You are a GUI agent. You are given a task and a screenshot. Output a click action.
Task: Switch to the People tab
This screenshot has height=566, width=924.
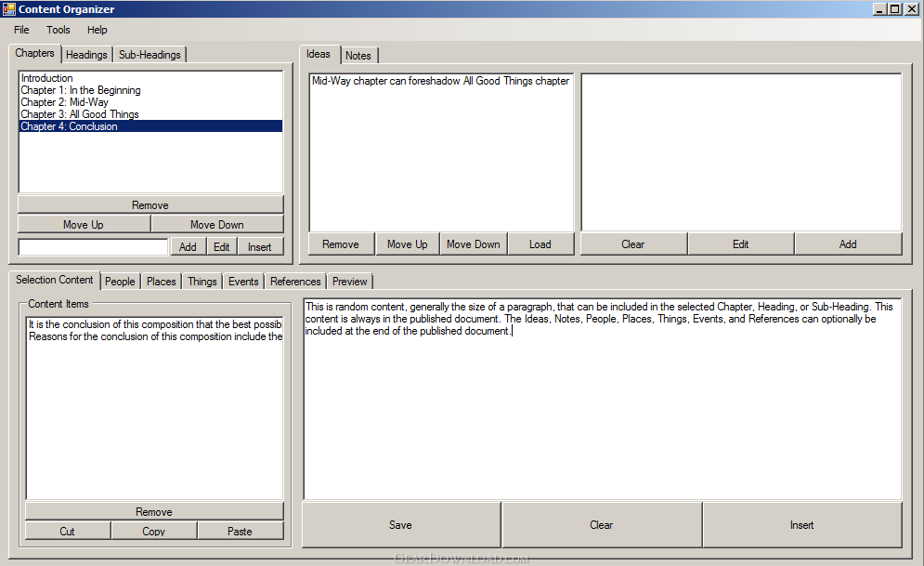(x=120, y=282)
